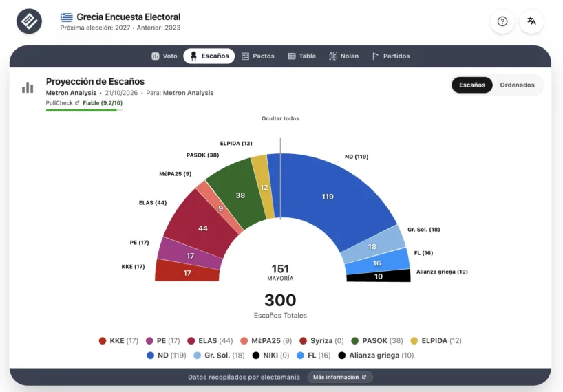Screen dimensions: 563x392
Task: Click the ELAS (44) chart label
Action: point(153,203)
